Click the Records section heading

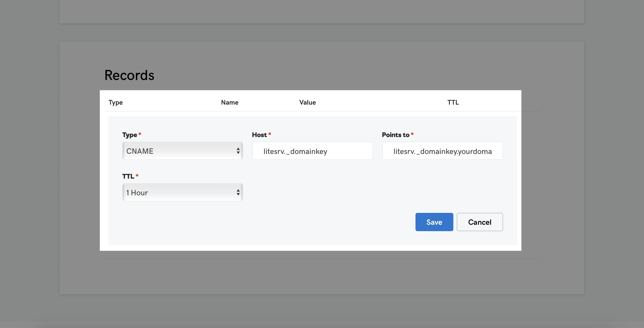(129, 75)
